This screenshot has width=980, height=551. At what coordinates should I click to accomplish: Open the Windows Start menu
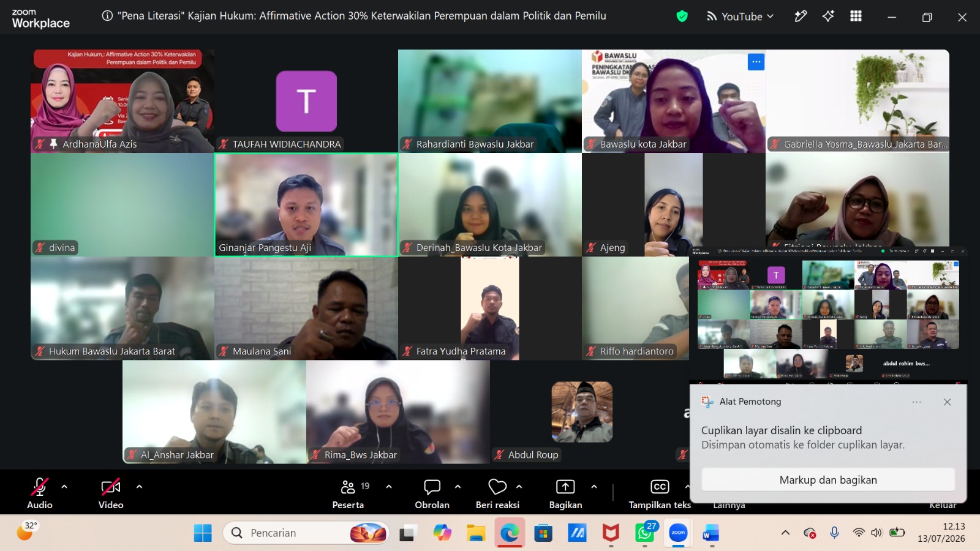[x=203, y=533]
